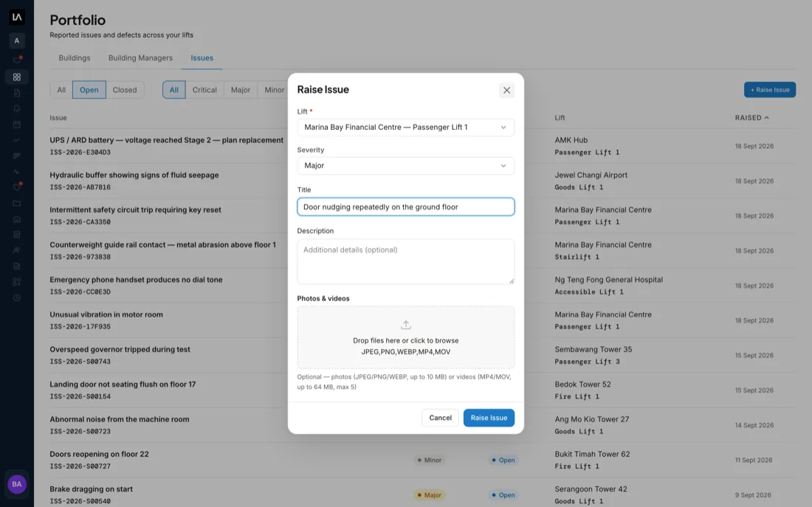Open the kanban board icon in the sidebar
The width and height of the screenshot is (812, 507).
pos(16,156)
